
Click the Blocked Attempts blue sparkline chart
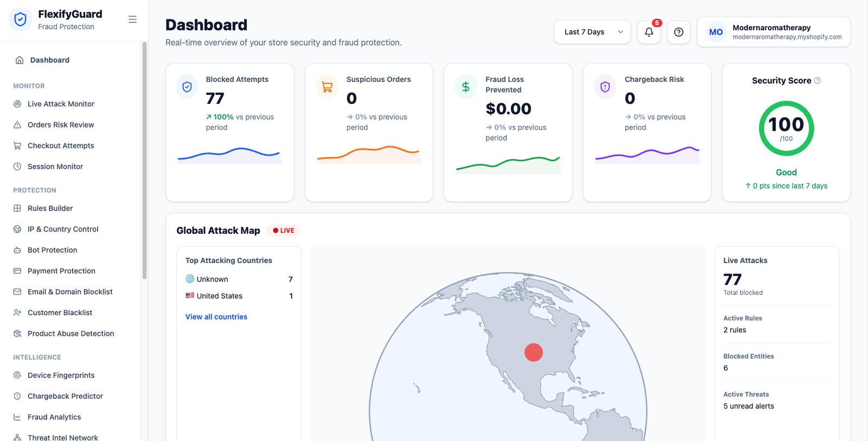pyautogui.click(x=230, y=155)
